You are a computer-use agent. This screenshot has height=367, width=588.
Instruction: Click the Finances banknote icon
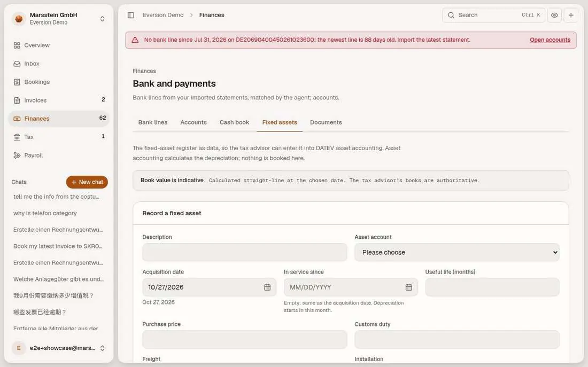pyautogui.click(x=17, y=119)
